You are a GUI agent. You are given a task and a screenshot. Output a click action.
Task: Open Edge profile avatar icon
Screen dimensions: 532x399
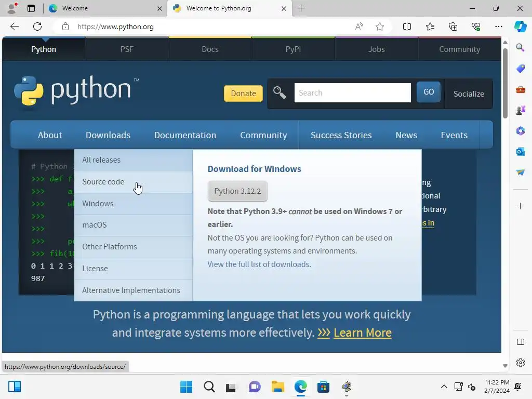(12, 8)
